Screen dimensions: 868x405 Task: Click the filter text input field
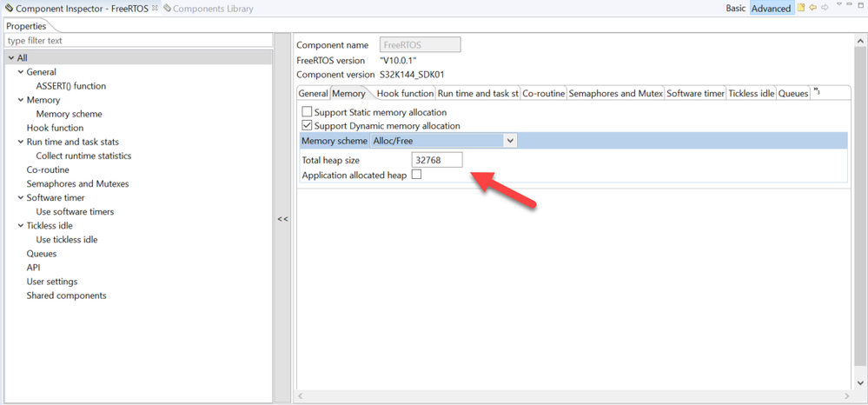click(x=138, y=41)
